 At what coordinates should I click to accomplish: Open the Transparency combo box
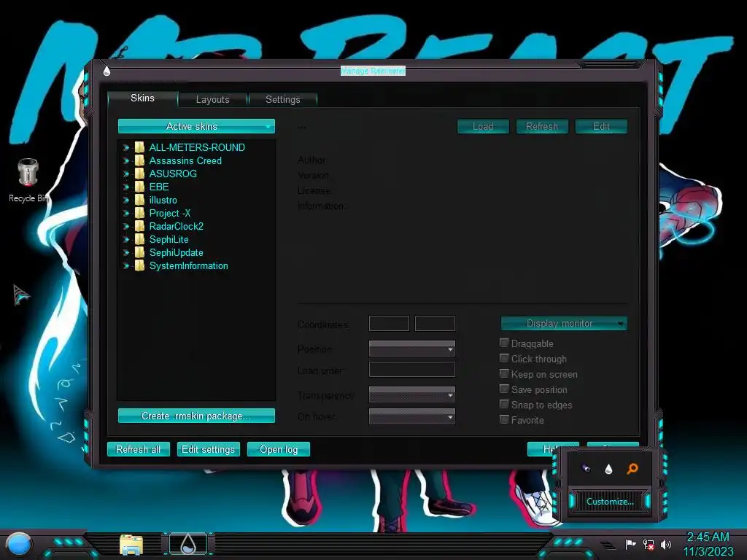coord(412,394)
